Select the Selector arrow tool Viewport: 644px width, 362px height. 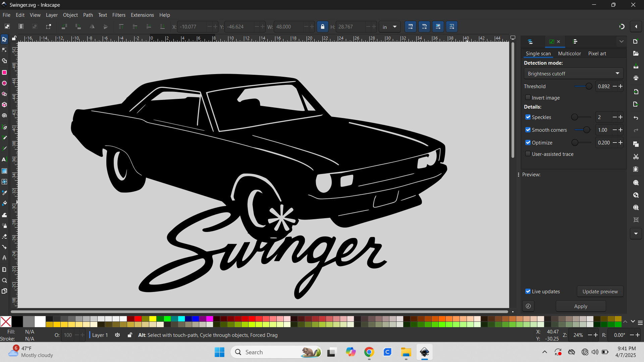(4, 39)
